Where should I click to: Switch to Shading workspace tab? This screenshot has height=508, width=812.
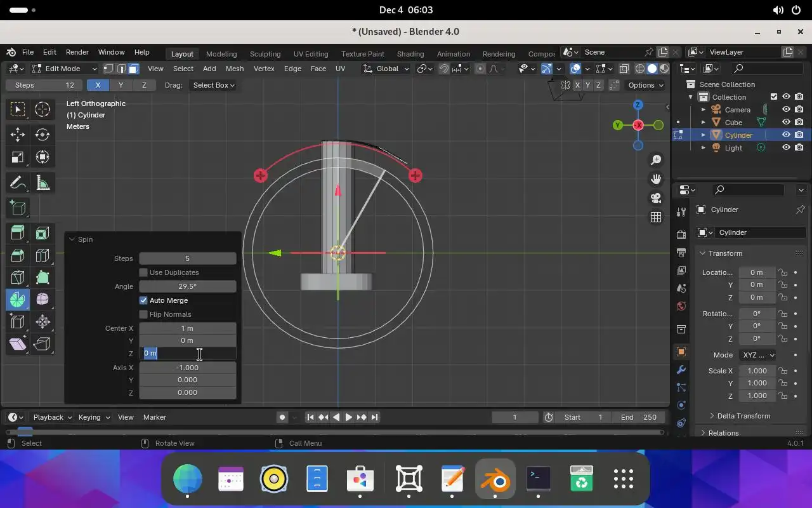pos(410,54)
